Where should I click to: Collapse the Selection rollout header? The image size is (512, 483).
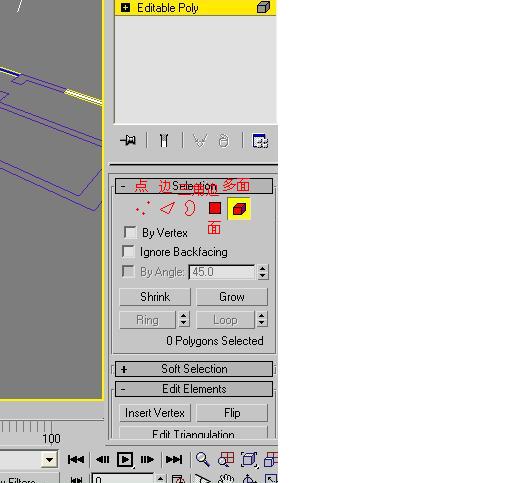(194, 186)
